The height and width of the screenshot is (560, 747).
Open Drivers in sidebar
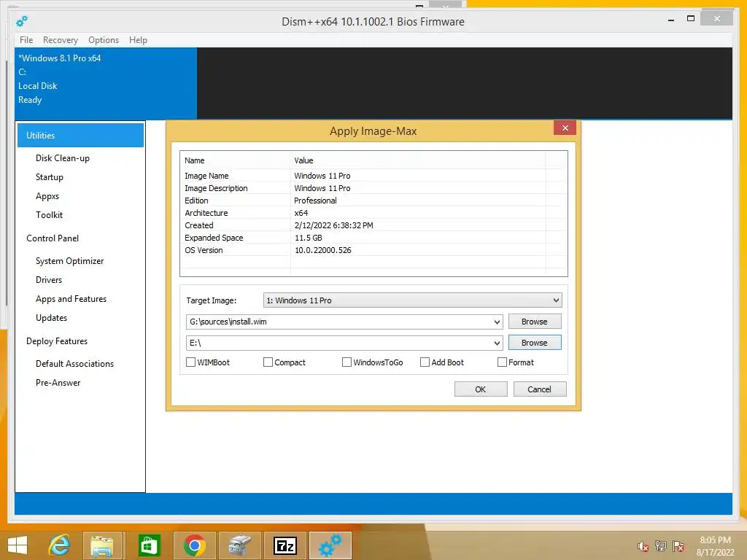click(49, 280)
